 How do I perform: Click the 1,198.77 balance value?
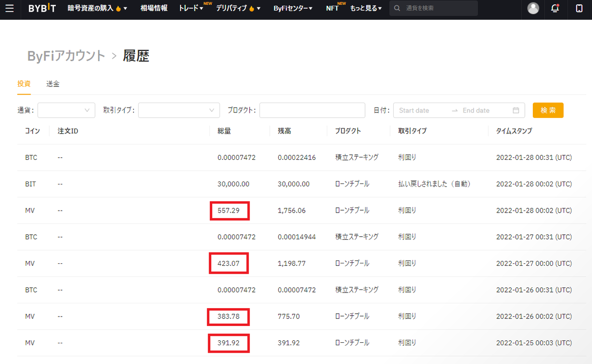tap(292, 263)
